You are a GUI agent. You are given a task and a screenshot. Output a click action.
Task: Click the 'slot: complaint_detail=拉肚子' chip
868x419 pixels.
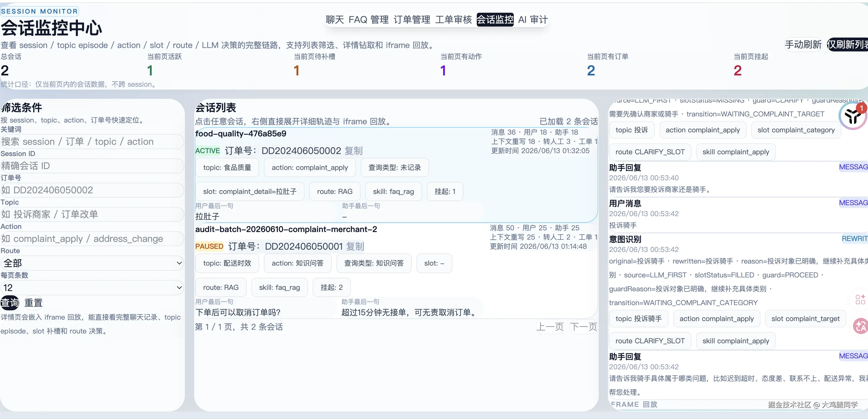pyautogui.click(x=250, y=192)
